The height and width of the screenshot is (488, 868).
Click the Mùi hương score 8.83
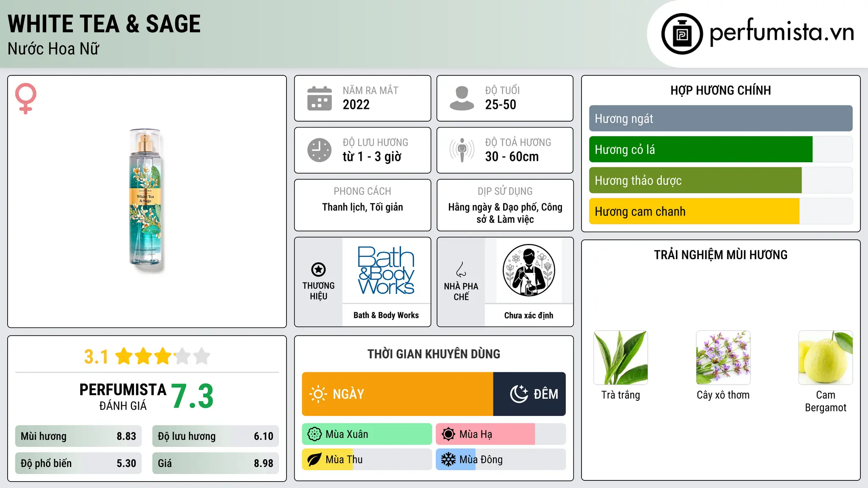[126, 436]
